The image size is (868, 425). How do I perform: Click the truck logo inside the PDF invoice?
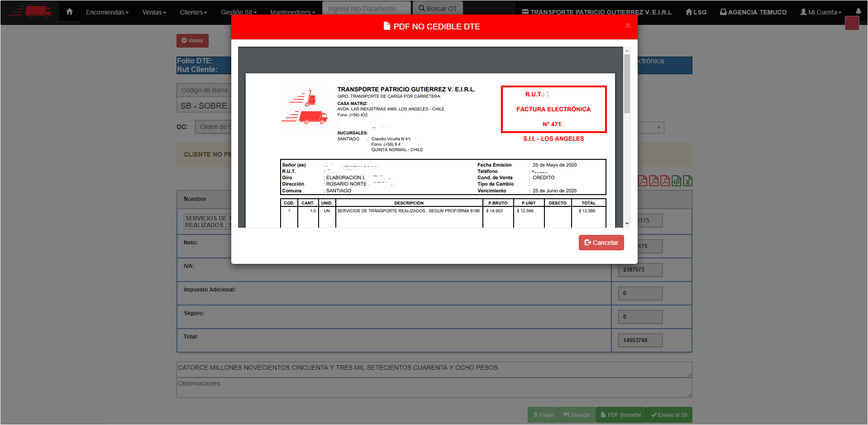(304, 107)
